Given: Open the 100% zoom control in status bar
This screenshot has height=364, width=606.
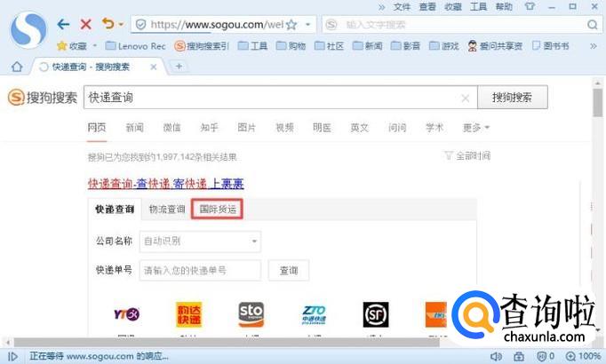Looking at the screenshot, I should pos(583,356).
